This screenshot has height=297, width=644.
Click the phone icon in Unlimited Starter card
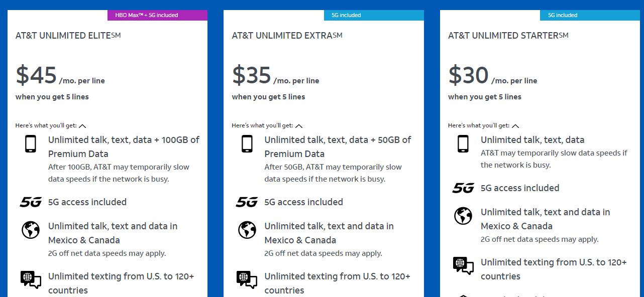pyautogui.click(x=463, y=144)
